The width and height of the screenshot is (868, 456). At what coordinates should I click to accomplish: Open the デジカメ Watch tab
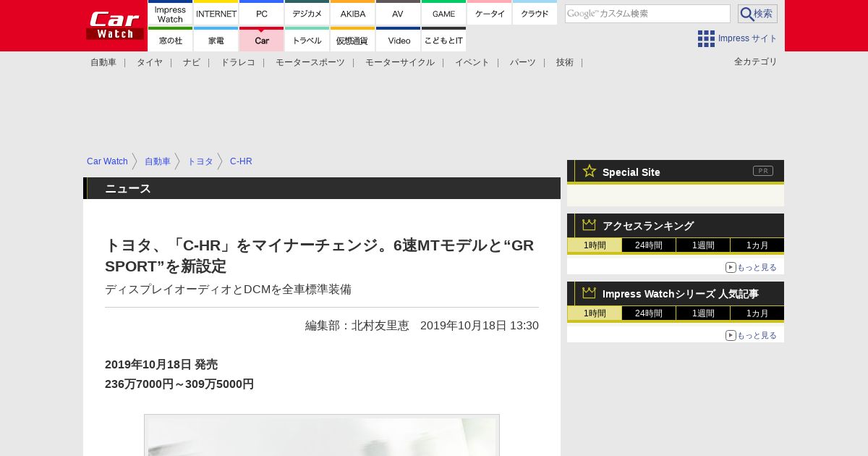[307, 13]
